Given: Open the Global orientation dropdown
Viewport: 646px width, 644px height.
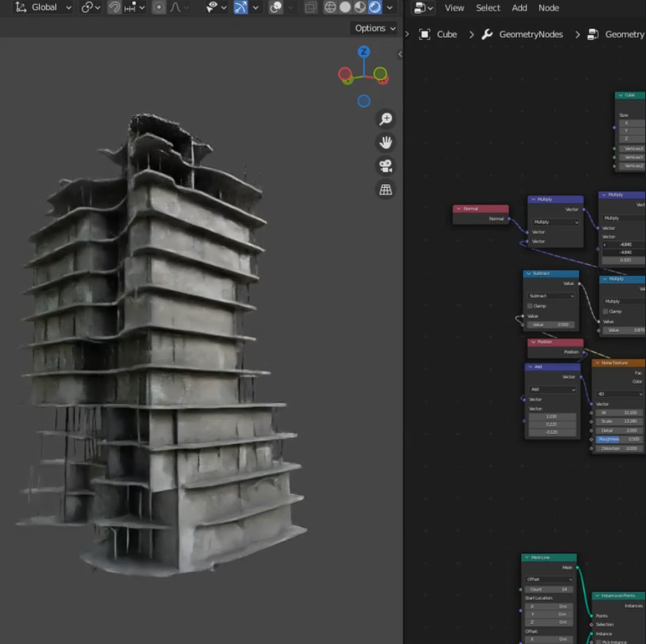Looking at the screenshot, I should click(x=44, y=8).
